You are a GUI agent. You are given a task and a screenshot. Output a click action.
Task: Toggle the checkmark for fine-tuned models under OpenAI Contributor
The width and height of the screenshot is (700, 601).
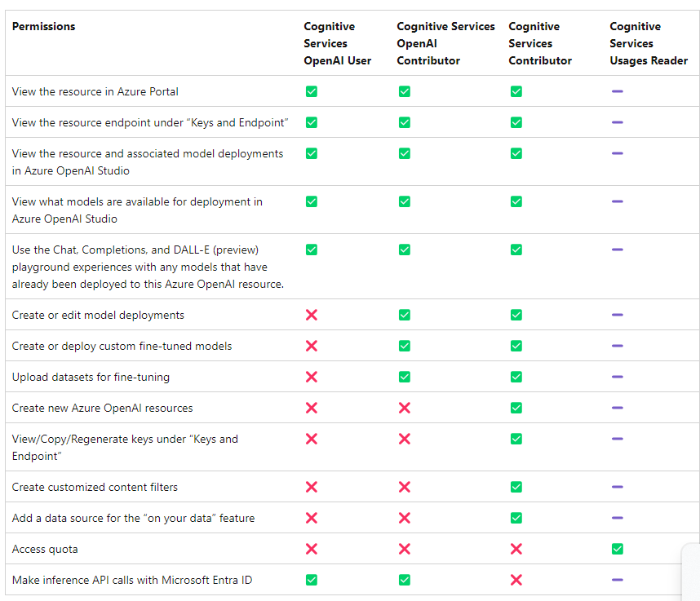coord(405,346)
